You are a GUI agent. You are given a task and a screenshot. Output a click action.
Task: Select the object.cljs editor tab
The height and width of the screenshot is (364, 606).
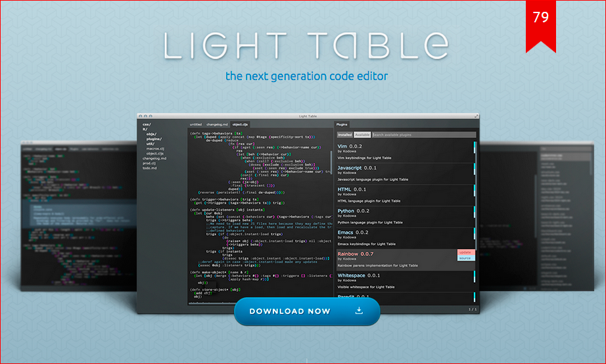point(240,124)
